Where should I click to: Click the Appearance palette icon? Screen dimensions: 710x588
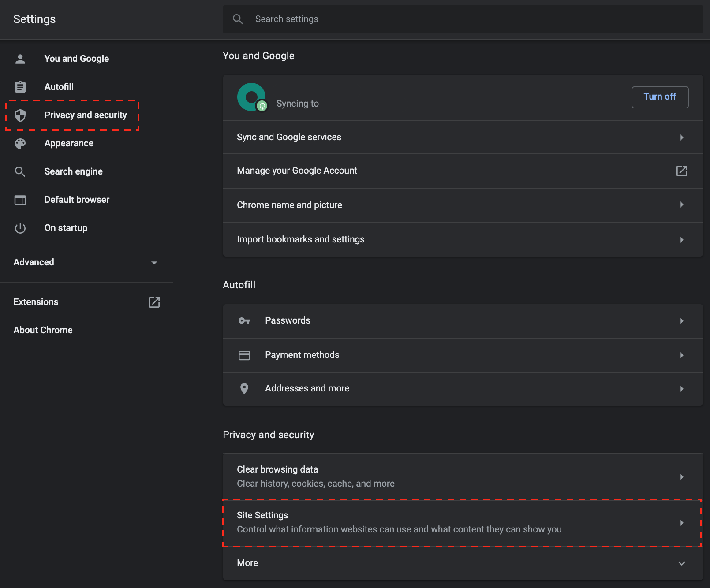20,143
